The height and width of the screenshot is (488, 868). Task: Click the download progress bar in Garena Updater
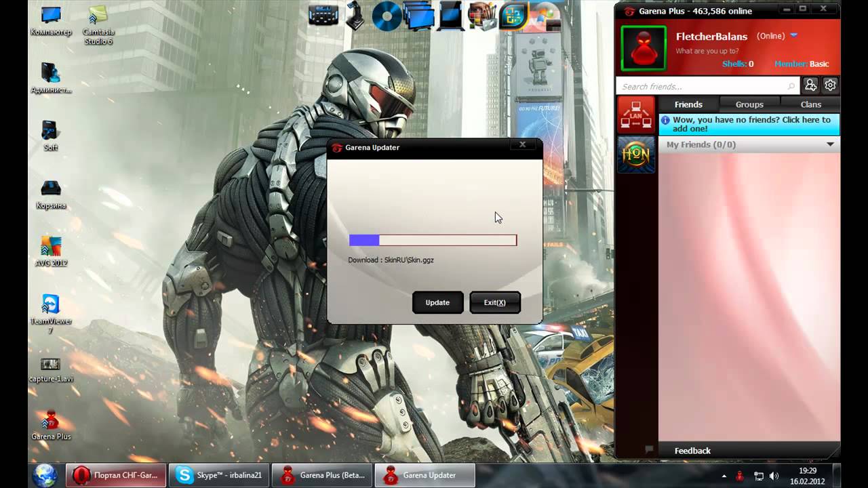tap(433, 240)
